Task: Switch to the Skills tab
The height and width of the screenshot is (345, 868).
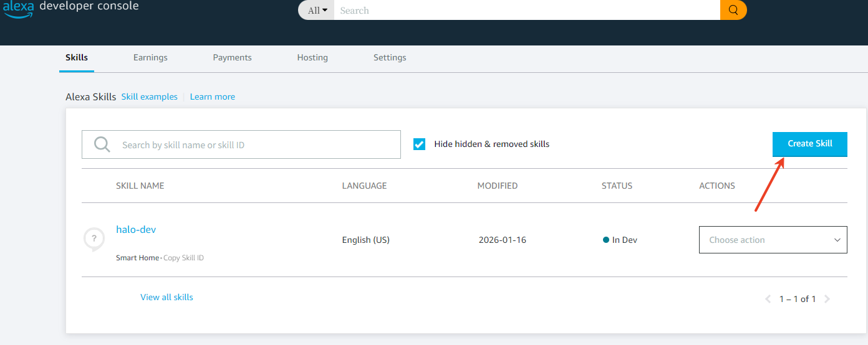Action: (77, 57)
